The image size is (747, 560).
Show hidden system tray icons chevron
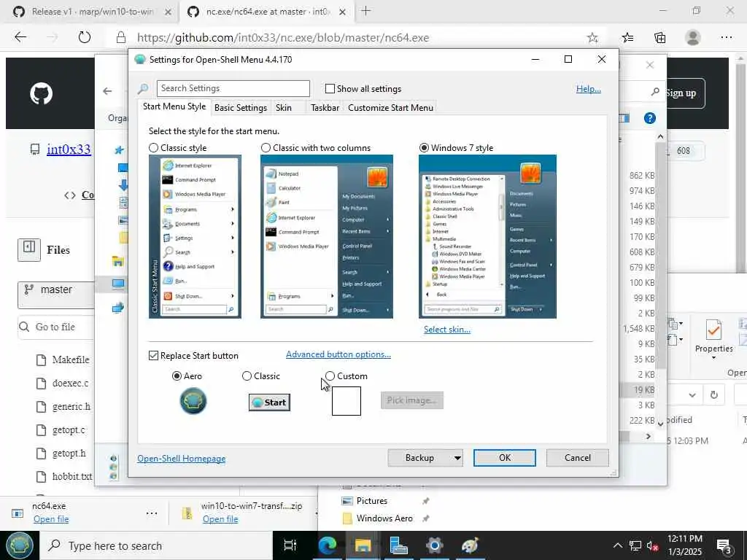point(617,545)
